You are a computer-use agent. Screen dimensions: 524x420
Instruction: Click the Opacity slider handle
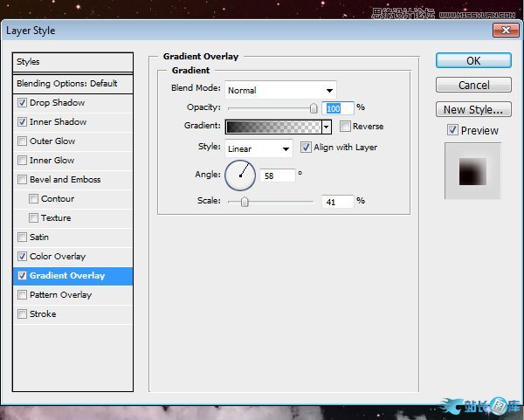click(x=313, y=108)
